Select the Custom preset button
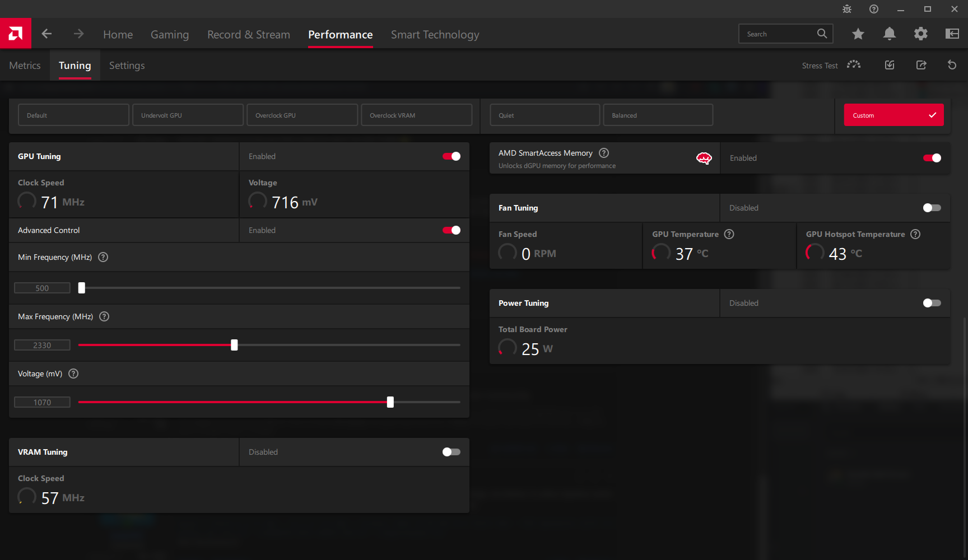 (893, 115)
